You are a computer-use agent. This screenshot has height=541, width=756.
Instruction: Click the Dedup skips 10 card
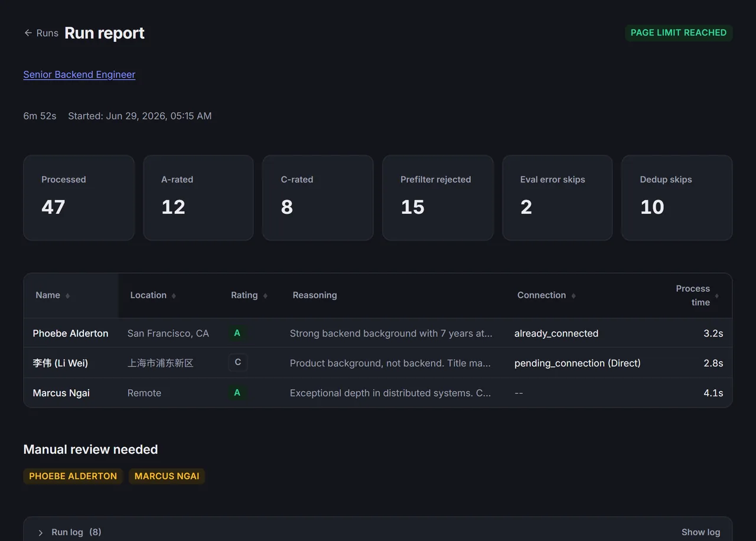pyautogui.click(x=677, y=198)
